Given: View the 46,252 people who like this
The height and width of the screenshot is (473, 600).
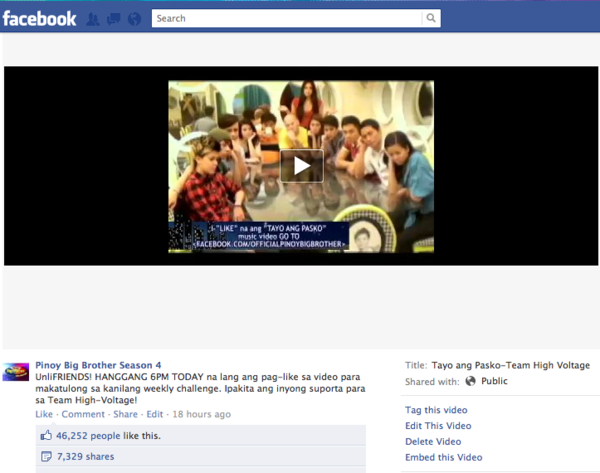Looking at the screenshot, I should pyautogui.click(x=88, y=435).
